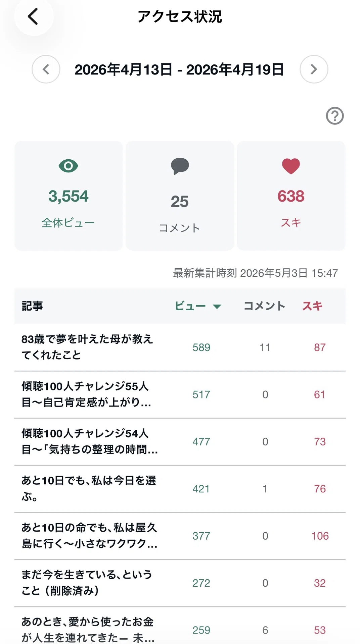Go to the next week with right chevron
This screenshot has height=644, width=360.
click(x=314, y=69)
